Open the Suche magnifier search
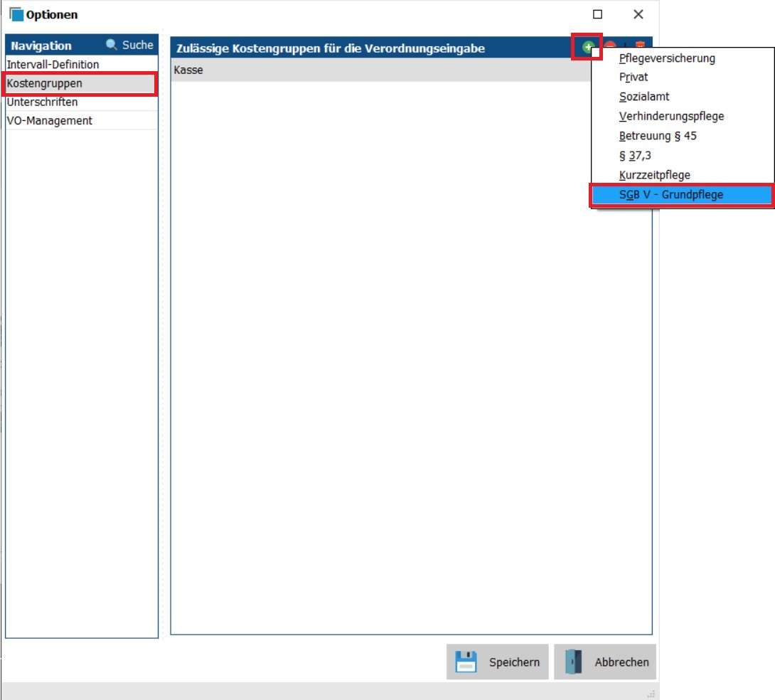 point(129,45)
